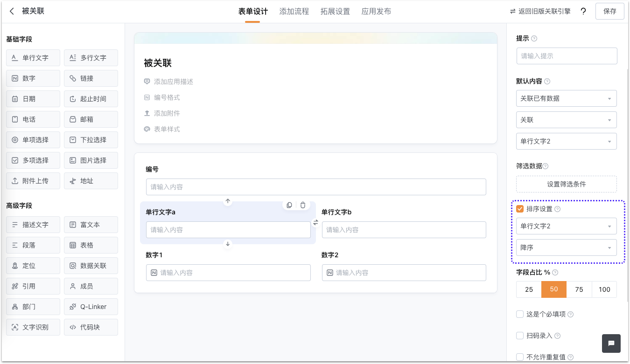
Task: Open help icon next to 扫码录入
Action: (558, 336)
